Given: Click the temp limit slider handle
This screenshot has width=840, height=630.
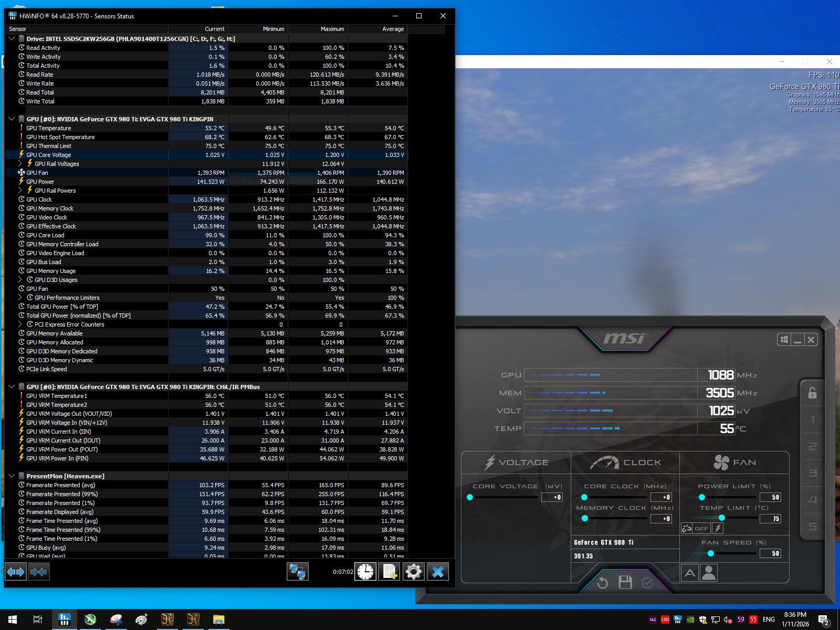Looking at the screenshot, I should tap(722, 518).
